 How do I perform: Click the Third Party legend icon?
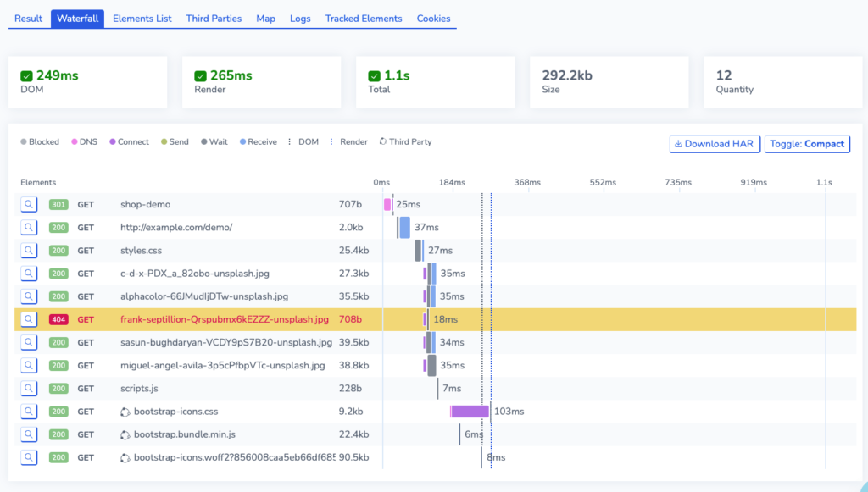click(383, 141)
